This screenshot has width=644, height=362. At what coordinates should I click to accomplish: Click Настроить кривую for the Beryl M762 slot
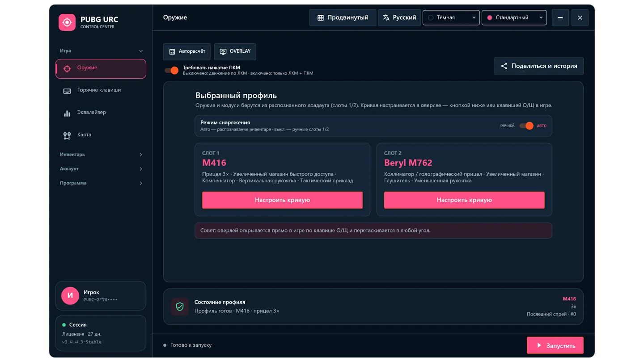(x=464, y=200)
